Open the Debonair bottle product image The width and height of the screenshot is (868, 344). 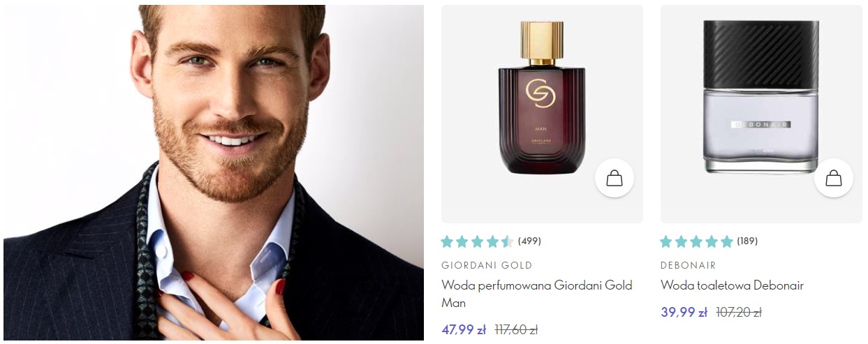click(760, 98)
